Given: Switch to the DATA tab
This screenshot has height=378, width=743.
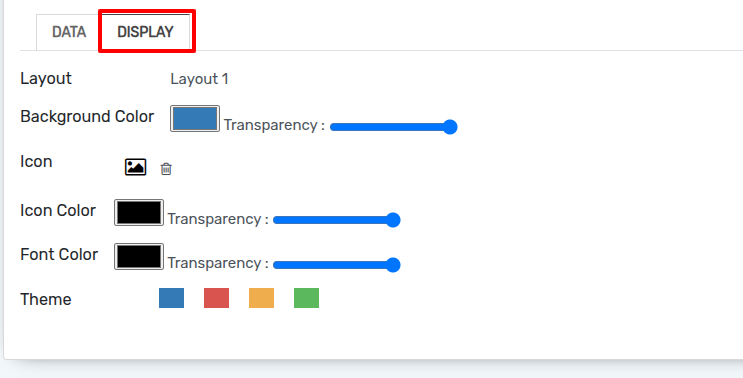Looking at the screenshot, I should [x=69, y=32].
